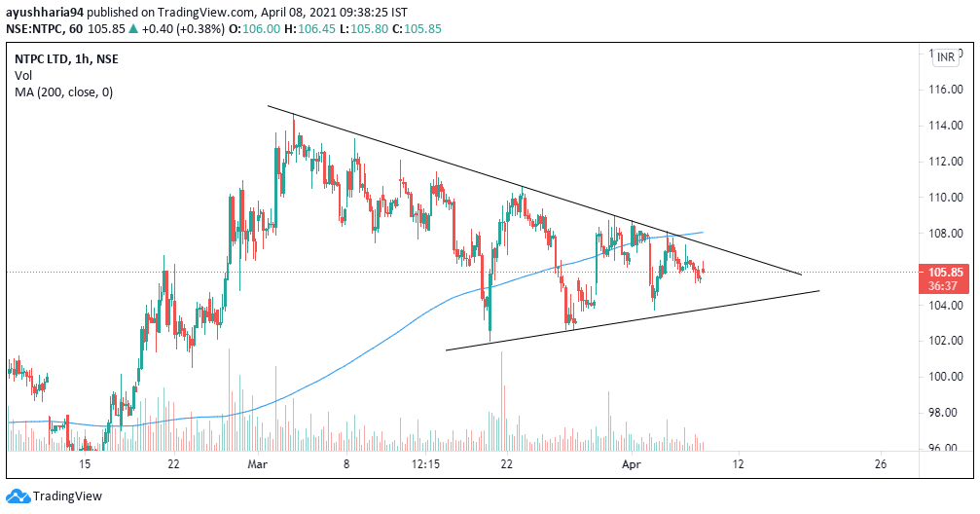Click the 100.00 price axis label
Viewport: 980px width, 514px height.
tap(946, 377)
